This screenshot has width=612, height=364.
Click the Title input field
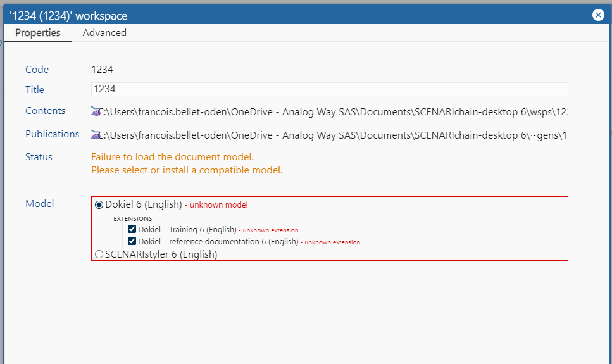point(330,89)
